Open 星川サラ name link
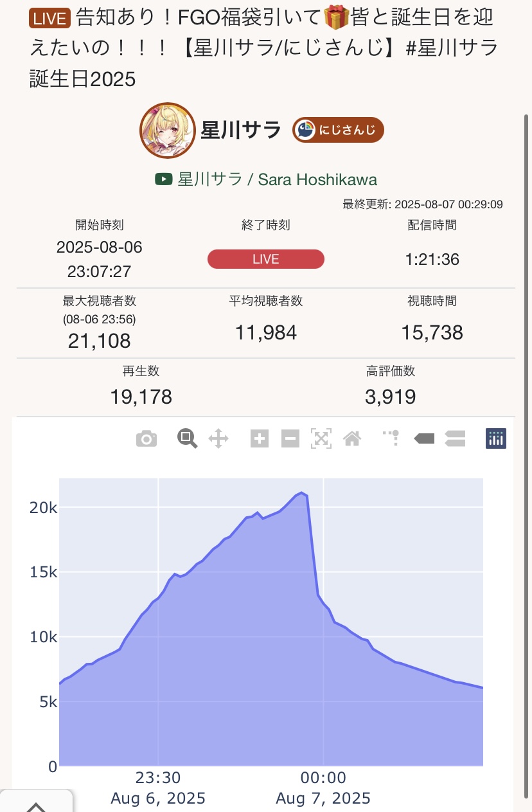 point(241,130)
